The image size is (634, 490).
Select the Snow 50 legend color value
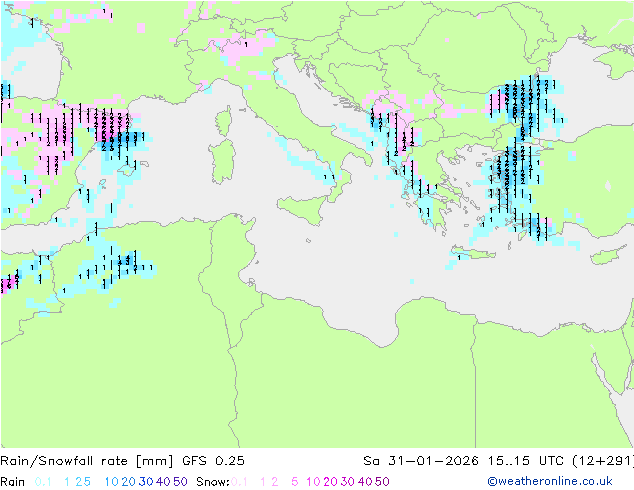[x=382, y=482]
